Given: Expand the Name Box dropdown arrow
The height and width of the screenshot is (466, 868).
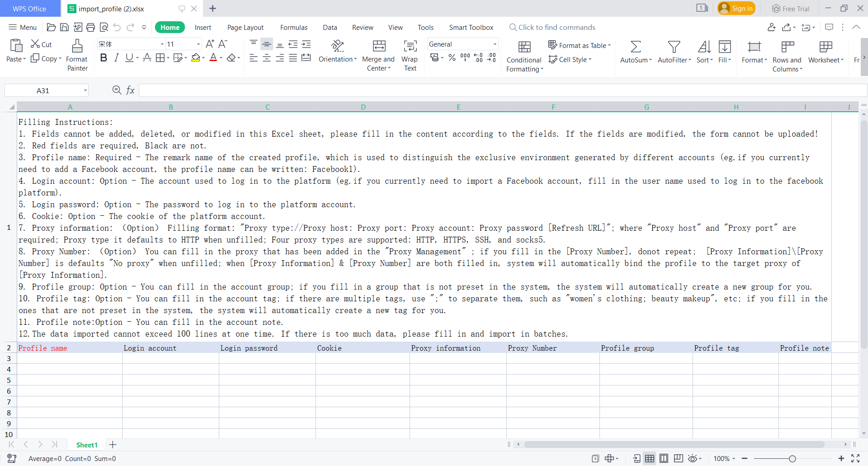Looking at the screenshot, I should [x=85, y=90].
